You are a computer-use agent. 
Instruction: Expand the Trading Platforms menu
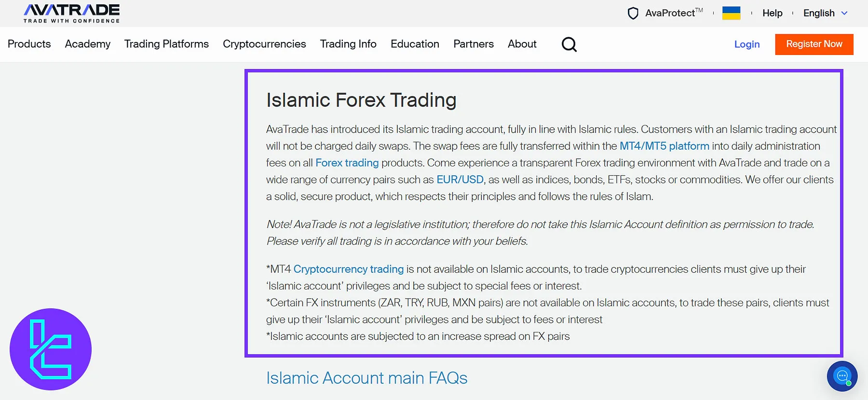click(x=166, y=44)
